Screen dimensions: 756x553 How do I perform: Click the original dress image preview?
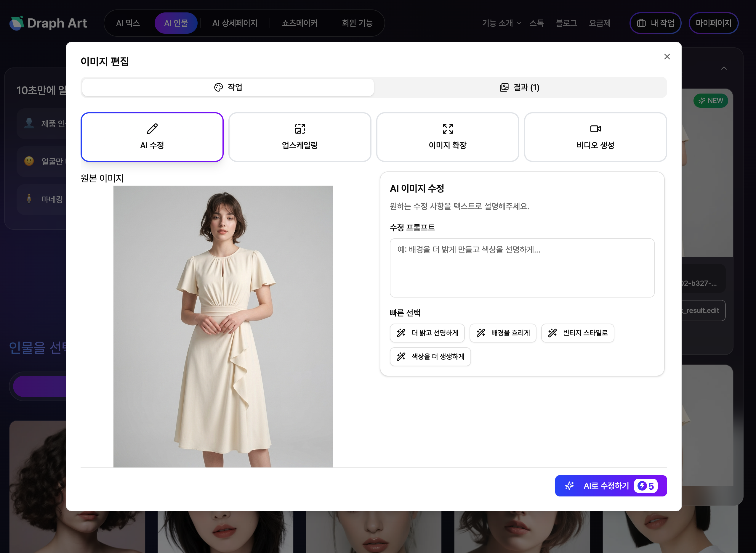click(x=223, y=326)
